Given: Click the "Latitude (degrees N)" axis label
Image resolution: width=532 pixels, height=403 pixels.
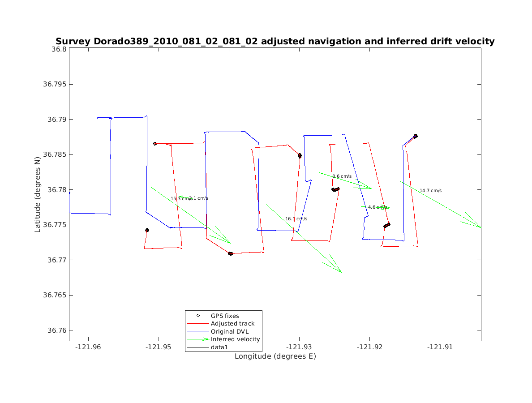Looking at the screenshot, I should click(x=38, y=194).
